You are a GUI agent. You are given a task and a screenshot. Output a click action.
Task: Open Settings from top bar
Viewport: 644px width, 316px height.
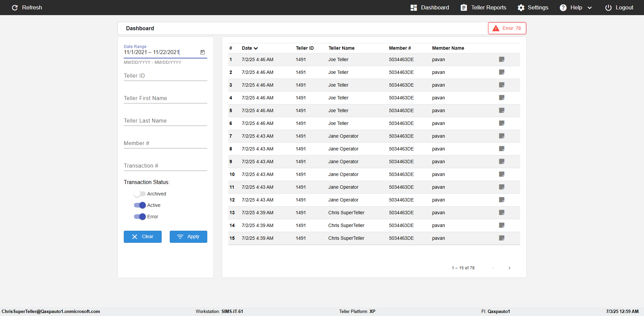click(533, 7)
